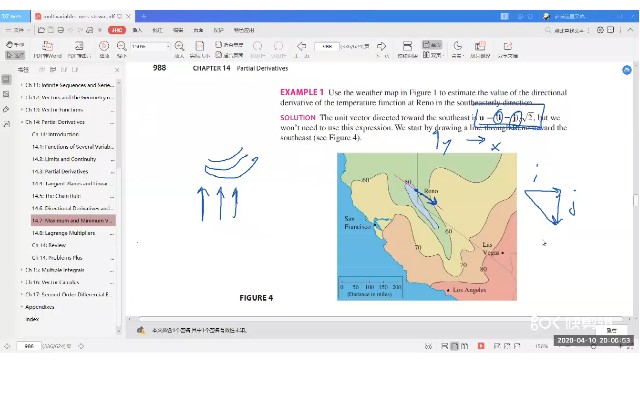Expand the Ch 11 Infinite Sequences node
Screen dimensions: 640x400
tap(22, 85)
